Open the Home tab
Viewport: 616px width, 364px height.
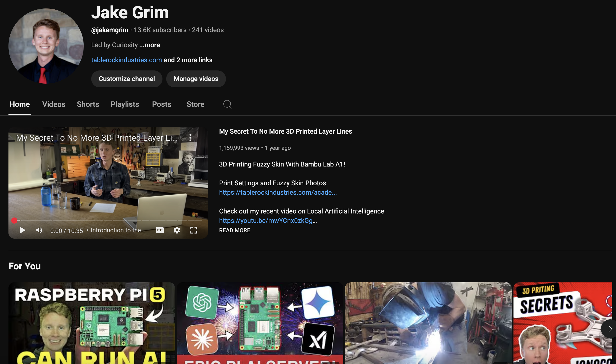tap(20, 104)
